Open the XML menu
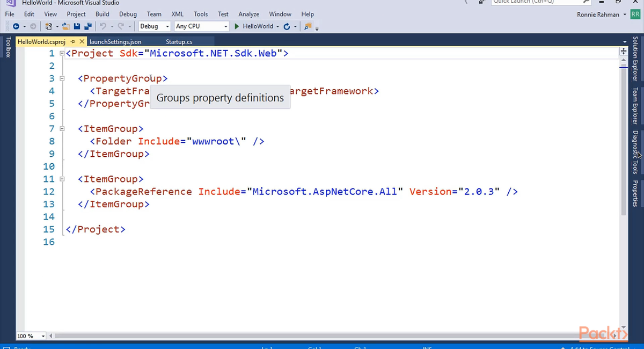 click(x=177, y=14)
